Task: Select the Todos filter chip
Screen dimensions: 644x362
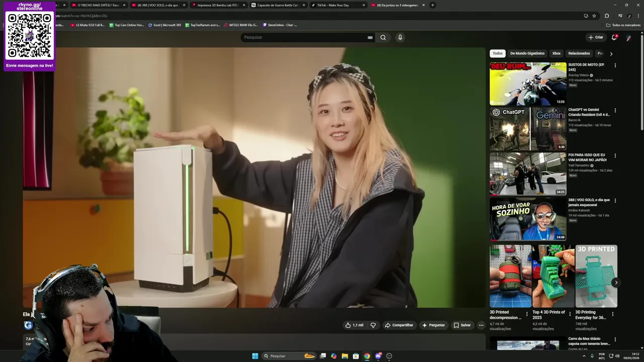Action: tap(498, 53)
